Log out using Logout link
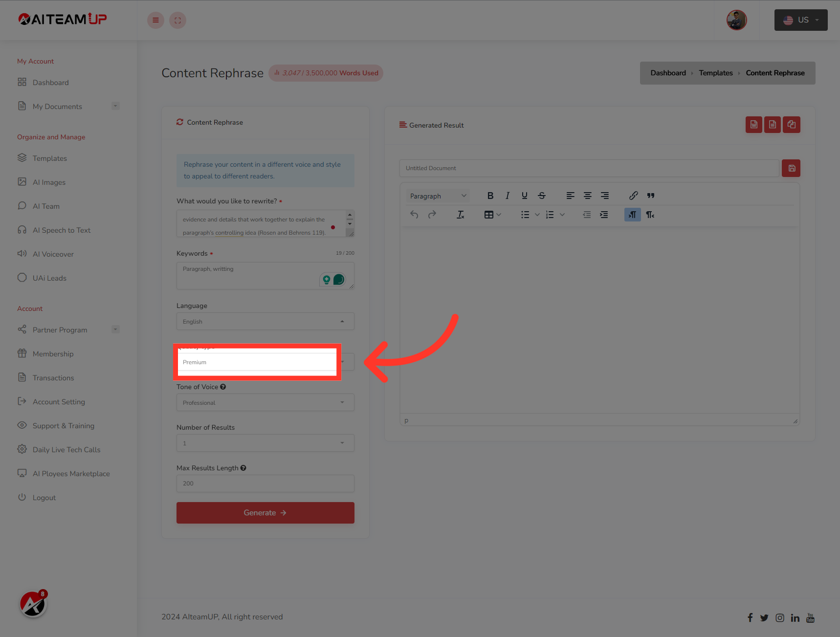Image resolution: width=840 pixels, height=637 pixels. [44, 498]
